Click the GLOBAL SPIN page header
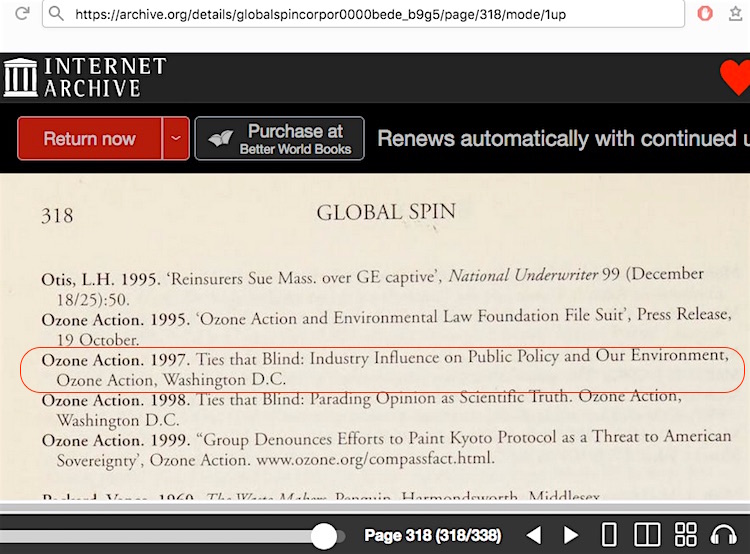 coord(386,212)
